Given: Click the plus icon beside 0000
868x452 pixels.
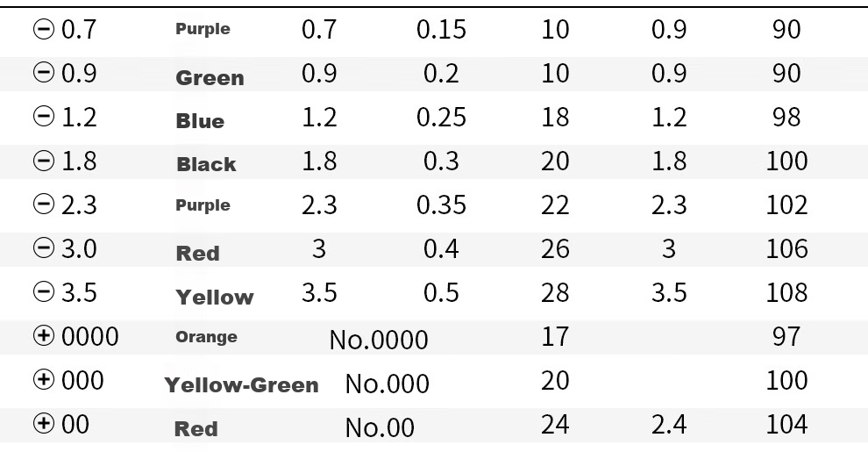Looking at the screenshot, I should [x=44, y=335].
